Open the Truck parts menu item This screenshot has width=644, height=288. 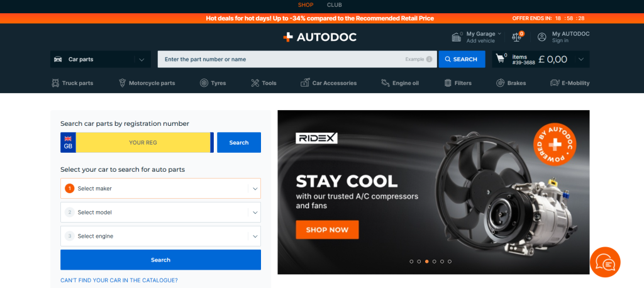pos(72,83)
